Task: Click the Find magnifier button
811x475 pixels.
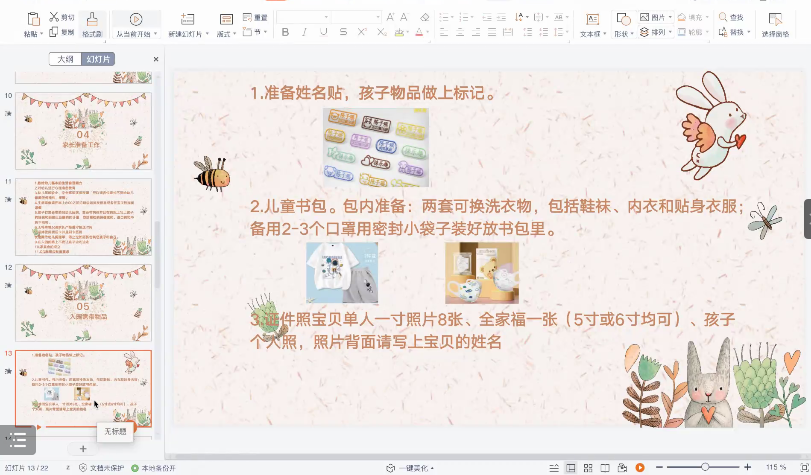Action: click(731, 17)
